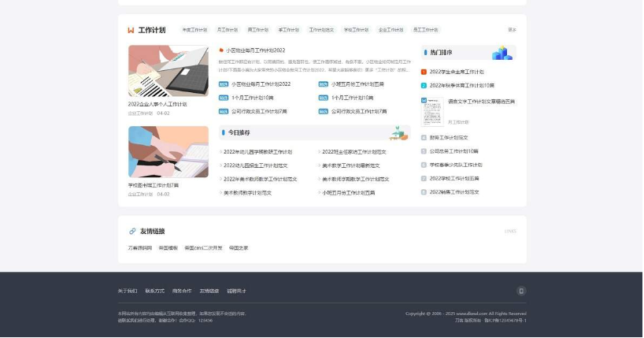Viewport: 644px width, 338px height.
Task: Select the 月工作计划 category tag
Action: point(227,30)
